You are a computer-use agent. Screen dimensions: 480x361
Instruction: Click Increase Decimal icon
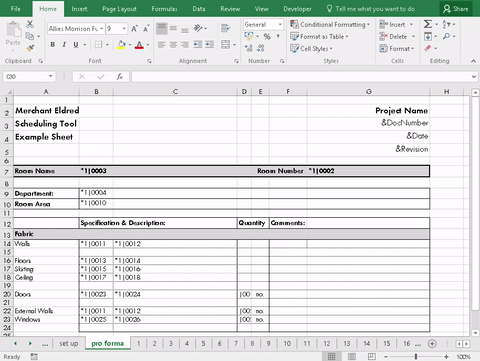[249, 48]
